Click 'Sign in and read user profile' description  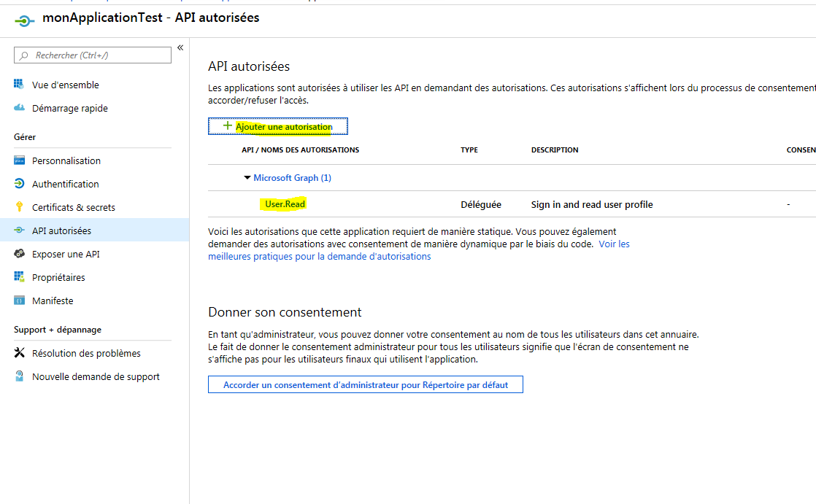(x=592, y=204)
